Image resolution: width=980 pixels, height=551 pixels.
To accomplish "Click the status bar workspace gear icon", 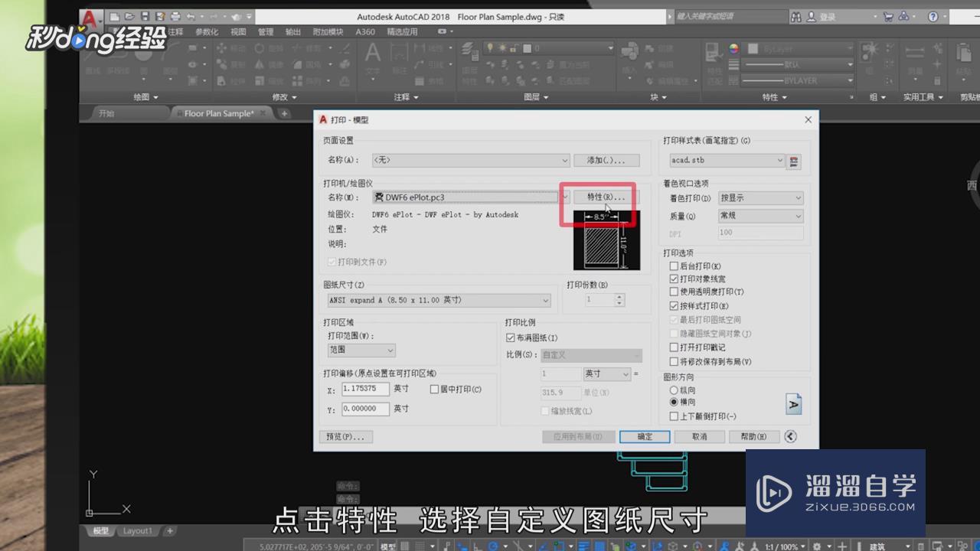I will click(818, 546).
